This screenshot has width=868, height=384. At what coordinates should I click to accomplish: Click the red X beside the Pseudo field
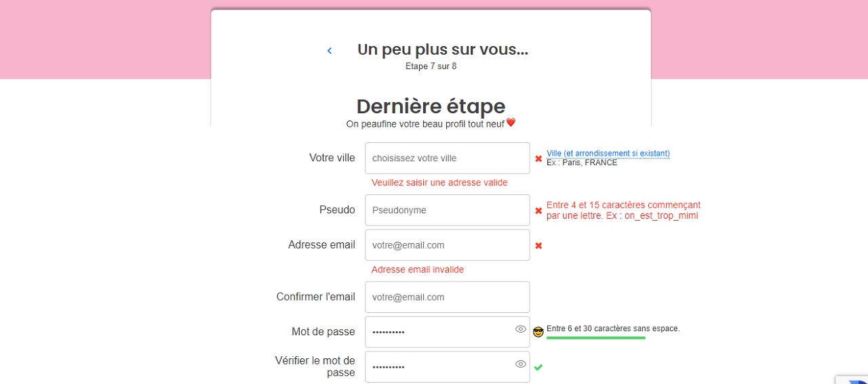(x=538, y=211)
